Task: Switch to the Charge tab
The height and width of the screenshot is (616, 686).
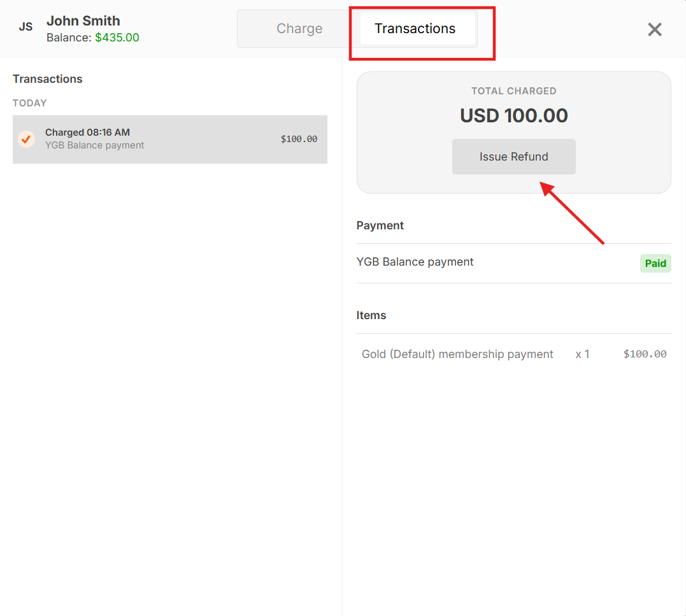Action: [299, 29]
